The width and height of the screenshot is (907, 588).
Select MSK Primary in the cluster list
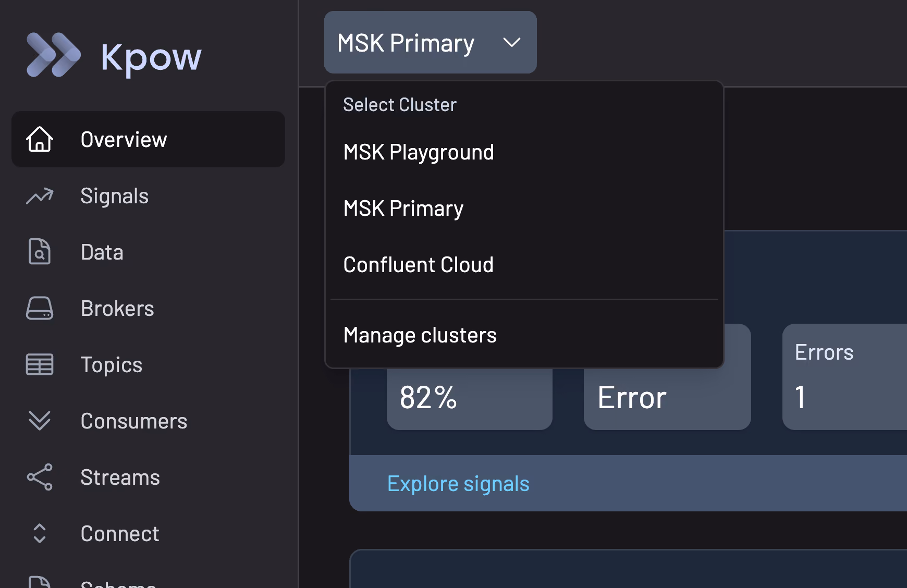click(x=524, y=209)
